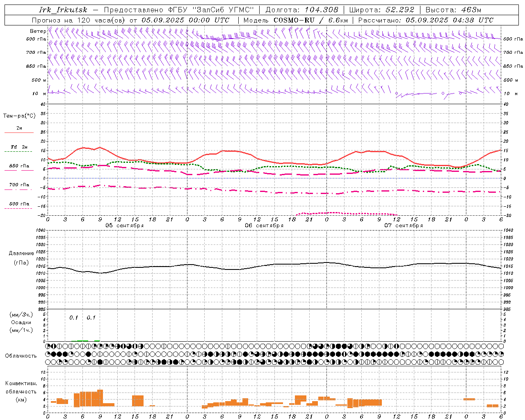Image resolution: width=525 pixels, height=420 pixels.
Task: Click the 700 гПа temperature legend entry
Action: click(19, 186)
